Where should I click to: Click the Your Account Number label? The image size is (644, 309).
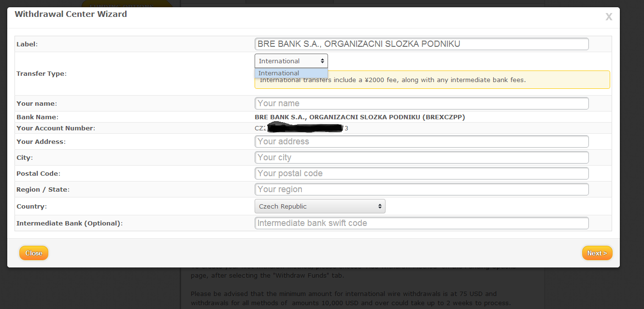tap(56, 128)
